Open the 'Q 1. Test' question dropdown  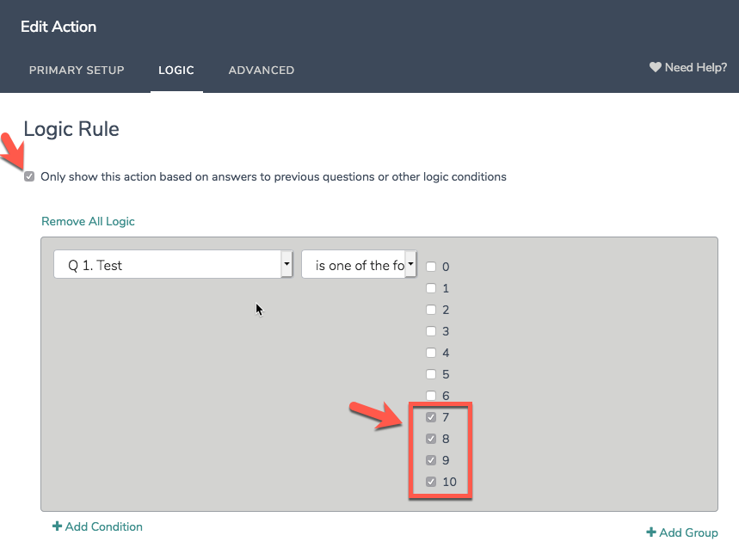point(167,266)
